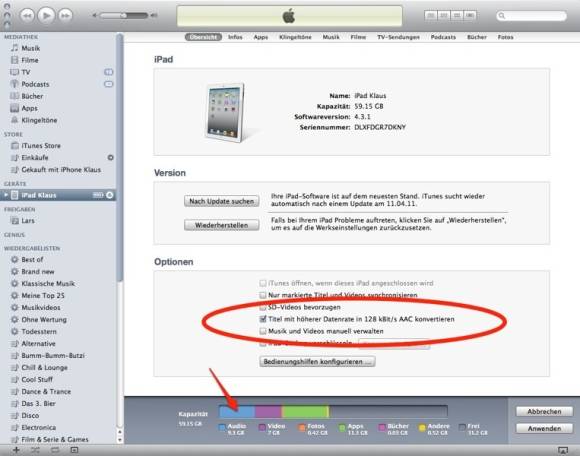Image resolution: width=580 pixels, height=456 pixels.
Task: Expand the iPad Klaus disclosure triangle
Action: pos(6,195)
